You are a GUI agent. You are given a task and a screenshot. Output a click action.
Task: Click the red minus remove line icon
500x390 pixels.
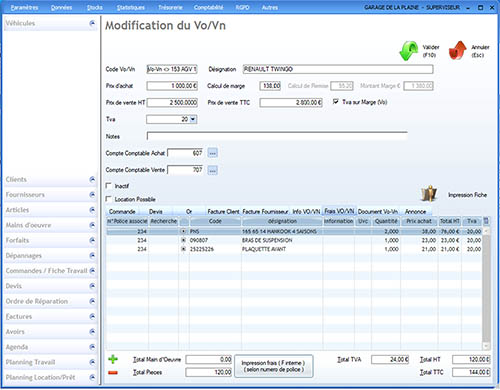click(113, 372)
